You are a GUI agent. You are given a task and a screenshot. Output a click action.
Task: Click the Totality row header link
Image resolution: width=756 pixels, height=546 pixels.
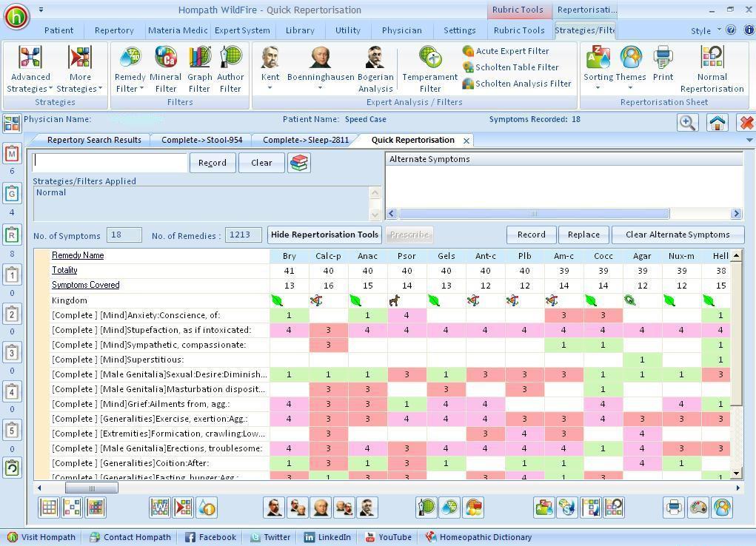[x=64, y=270]
